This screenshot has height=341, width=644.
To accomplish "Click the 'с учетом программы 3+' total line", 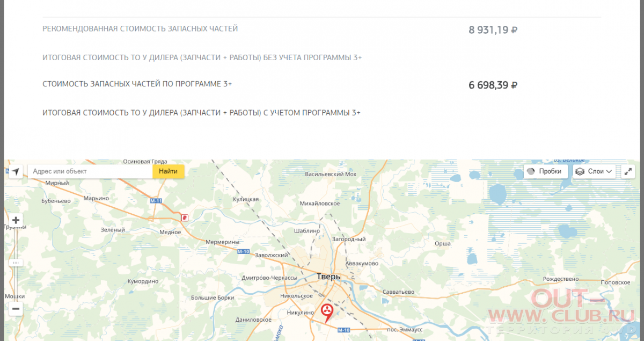I will 202,113.
